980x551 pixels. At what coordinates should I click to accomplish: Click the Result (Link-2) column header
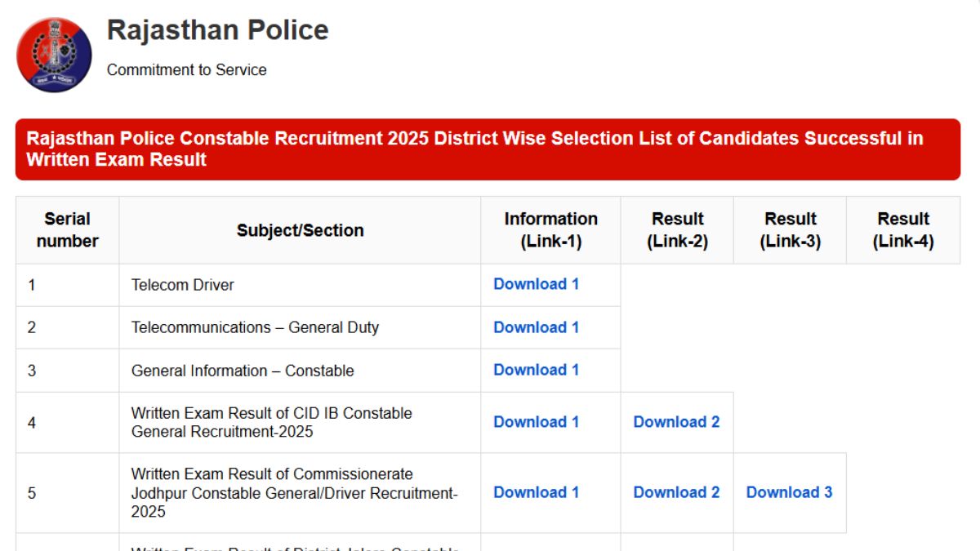(677, 230)
